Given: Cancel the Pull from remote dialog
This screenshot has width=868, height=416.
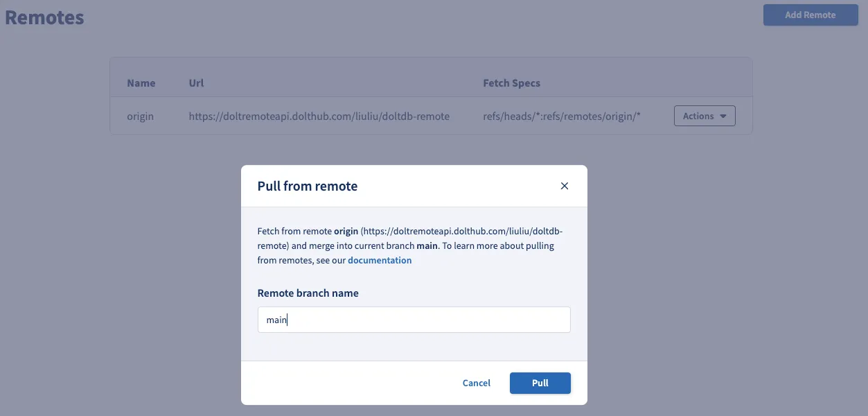Looking at the screenshot, I should point(476,383).
